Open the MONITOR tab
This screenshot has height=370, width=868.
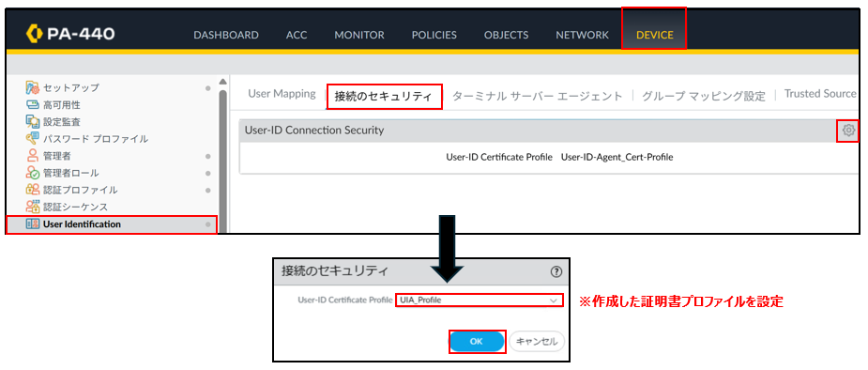coord(359,35)
